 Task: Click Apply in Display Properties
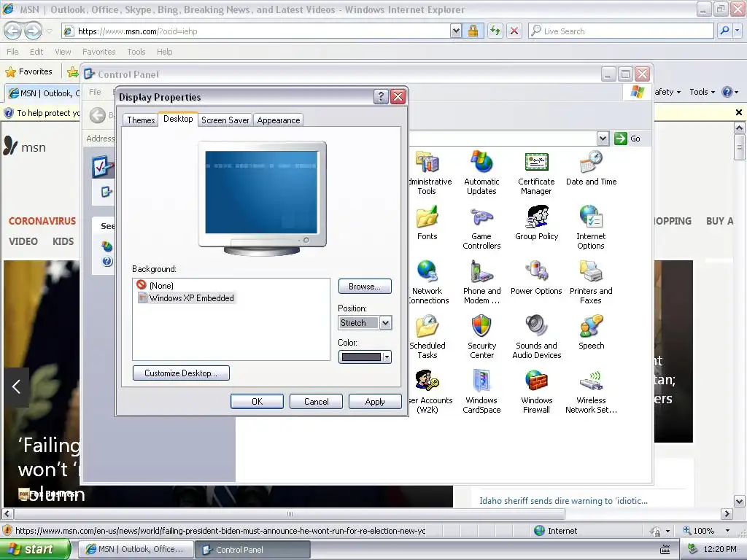coord(375,402)
